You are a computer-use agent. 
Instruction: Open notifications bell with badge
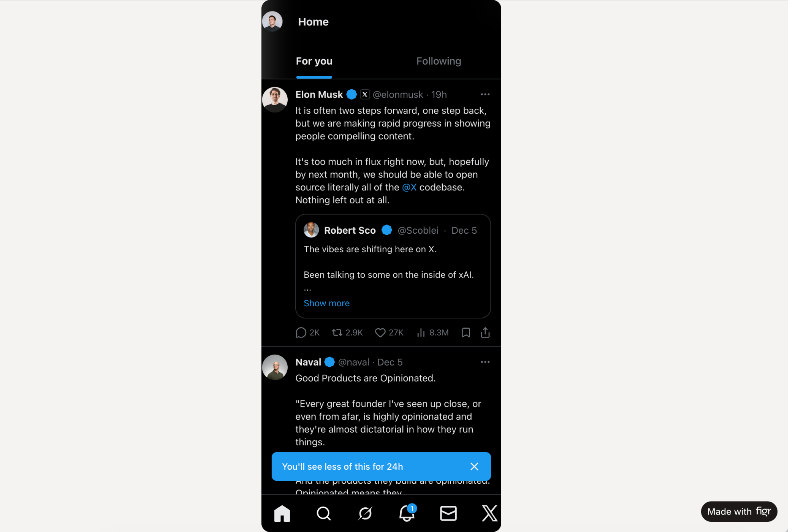pyautogui.click(x=407, y=513)
